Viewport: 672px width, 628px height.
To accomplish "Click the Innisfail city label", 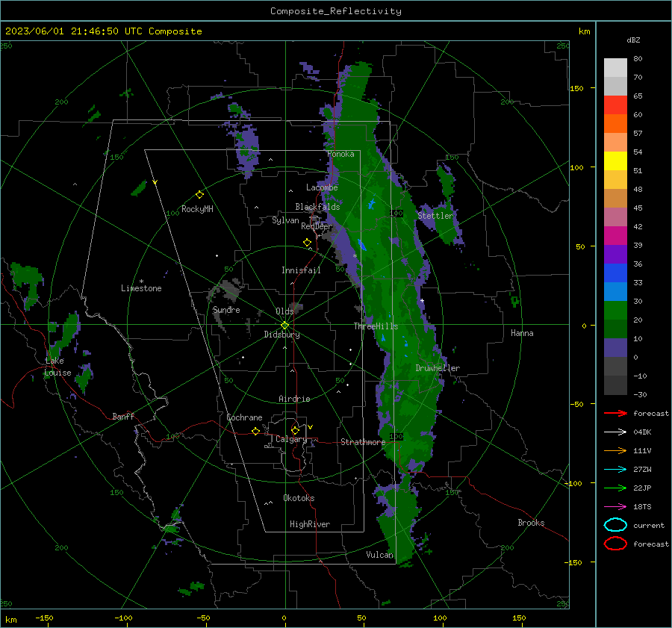I will click(x=301, y=270).
